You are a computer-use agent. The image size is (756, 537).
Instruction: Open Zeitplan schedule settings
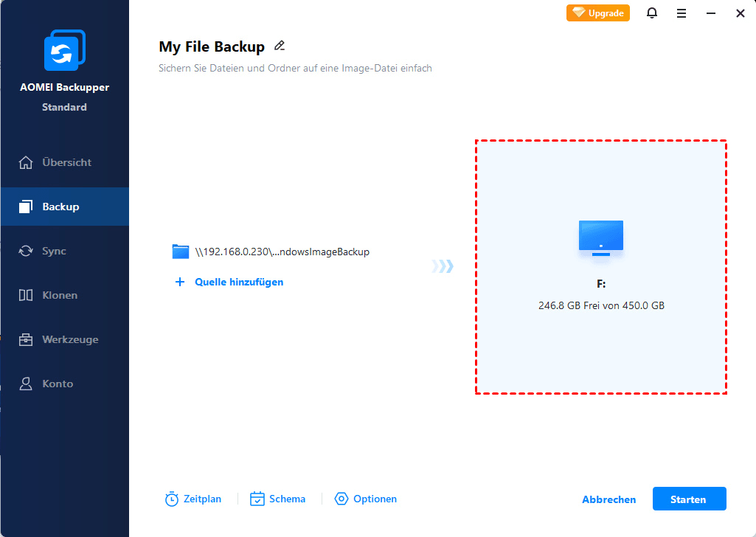tap(193, 499)
